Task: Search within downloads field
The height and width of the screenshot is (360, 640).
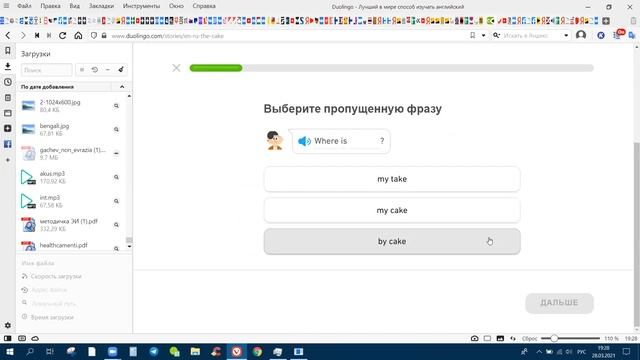Action: 47,70
